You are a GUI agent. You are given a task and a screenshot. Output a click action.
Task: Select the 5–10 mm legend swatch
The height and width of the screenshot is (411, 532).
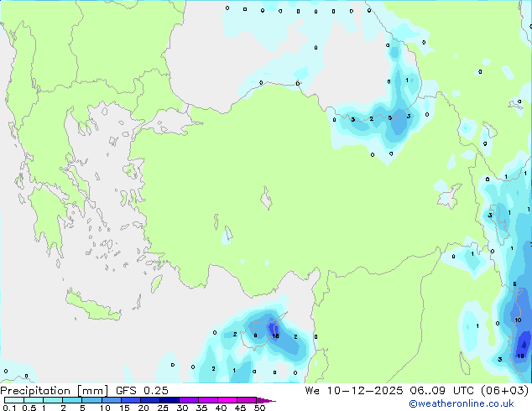(92, 400)
